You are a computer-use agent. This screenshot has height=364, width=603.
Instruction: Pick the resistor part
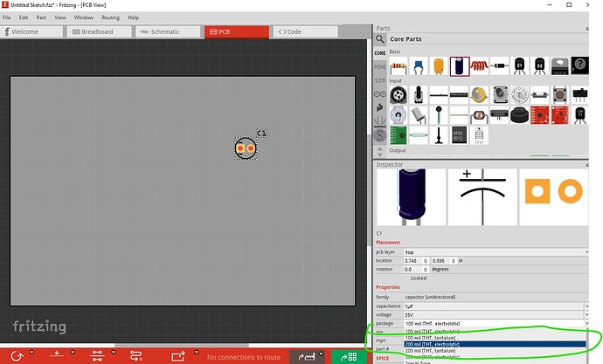399,67
